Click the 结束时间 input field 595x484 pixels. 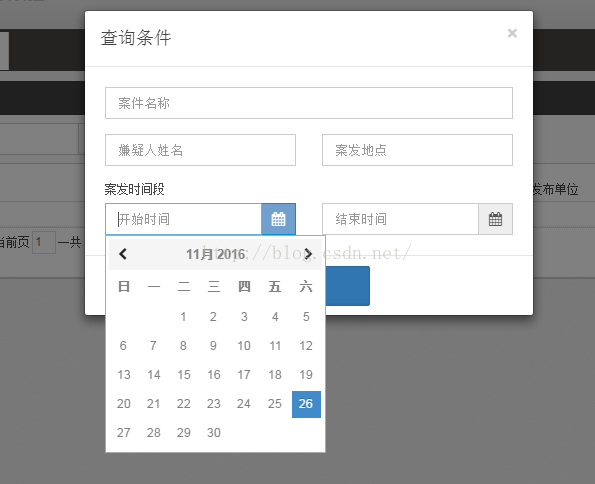pos(400,219)
